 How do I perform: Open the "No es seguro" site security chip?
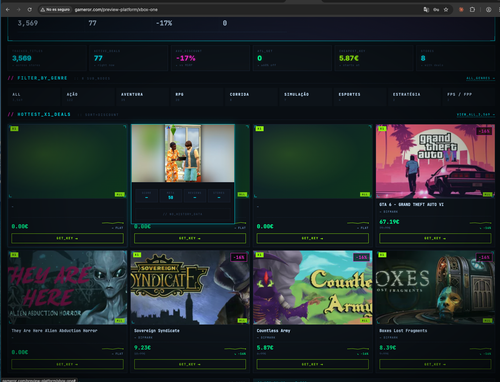[x=55, y=10]
